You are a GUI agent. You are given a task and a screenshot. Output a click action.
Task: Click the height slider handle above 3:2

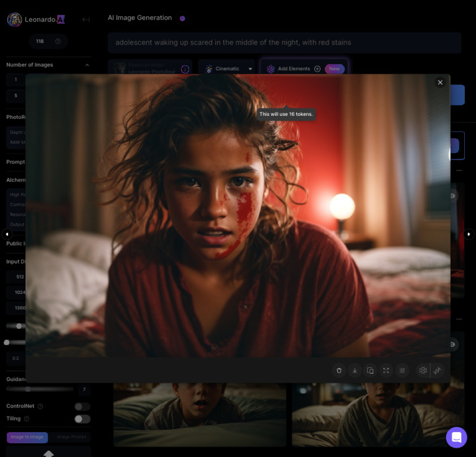tap(7, 342)
